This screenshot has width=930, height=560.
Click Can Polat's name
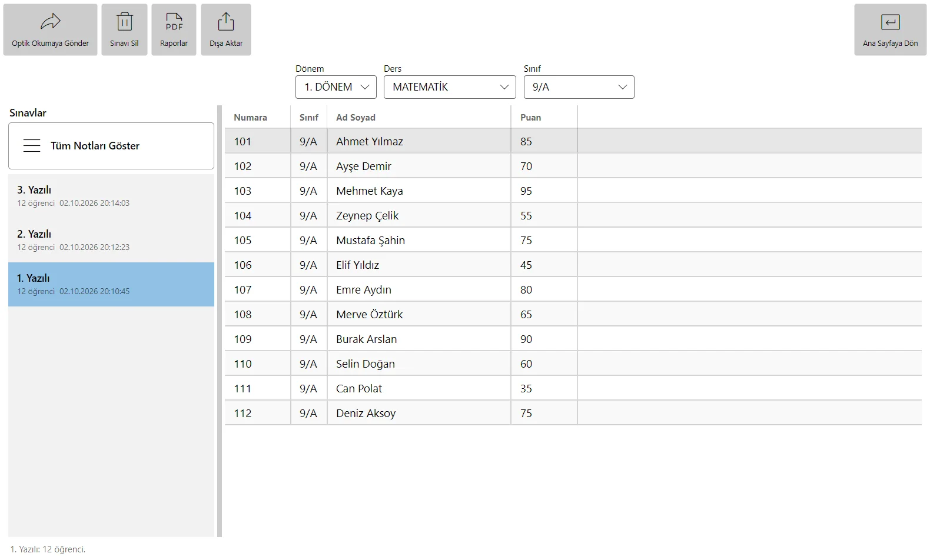(359, 388)
